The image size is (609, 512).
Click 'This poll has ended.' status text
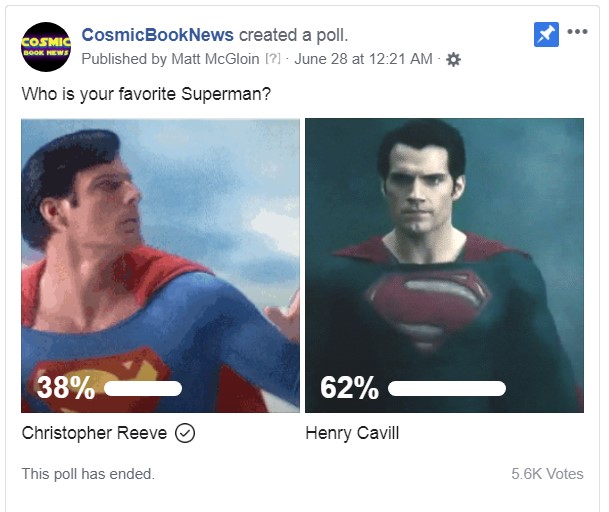pos(88,474)
